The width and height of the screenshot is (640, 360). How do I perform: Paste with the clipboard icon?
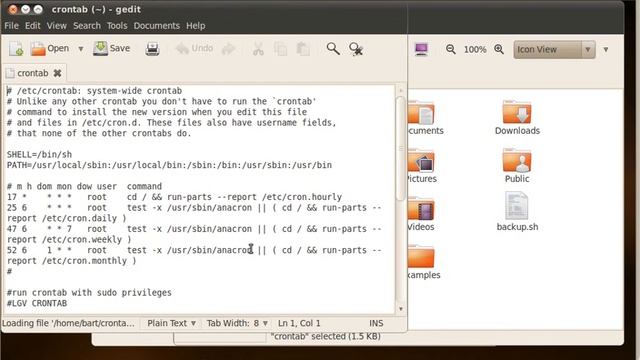(x=303, y=49)
